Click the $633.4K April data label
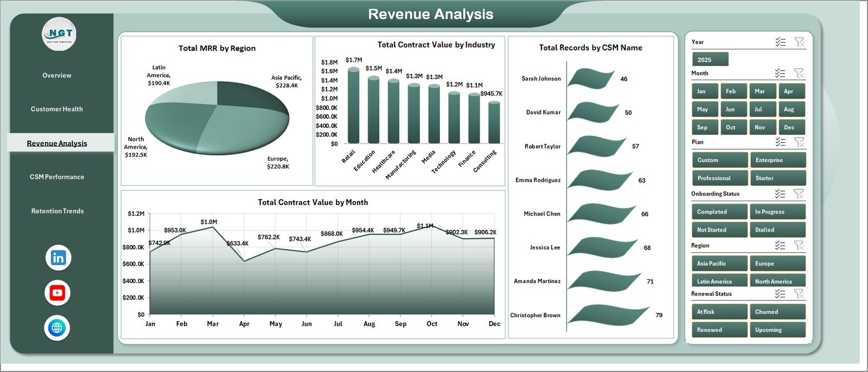This screenshot has width=868, height=372. tap(238, 243)
